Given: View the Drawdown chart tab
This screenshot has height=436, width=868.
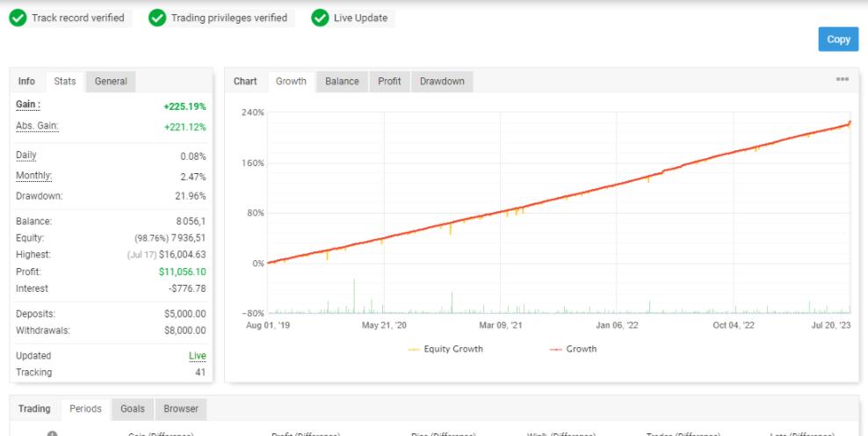Looking at the screenshot, I should tap(442, 82).
